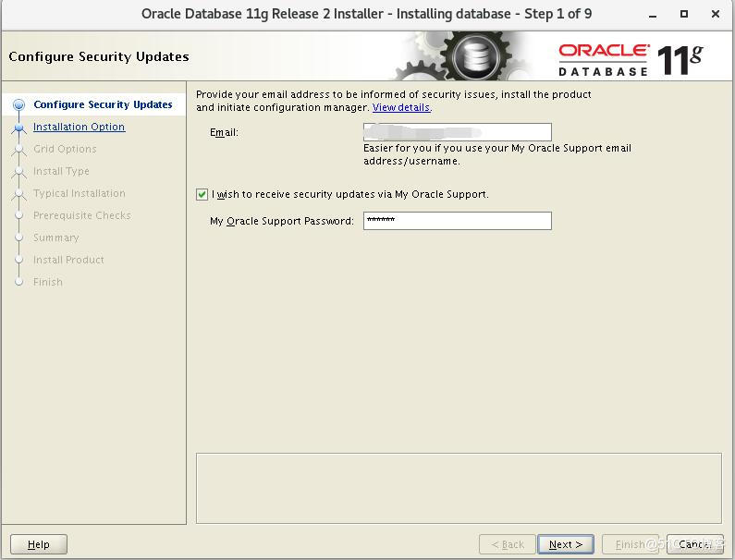The image size is (735, 560).
Task: Click the Help button
Action: click(x=39, y=544)
